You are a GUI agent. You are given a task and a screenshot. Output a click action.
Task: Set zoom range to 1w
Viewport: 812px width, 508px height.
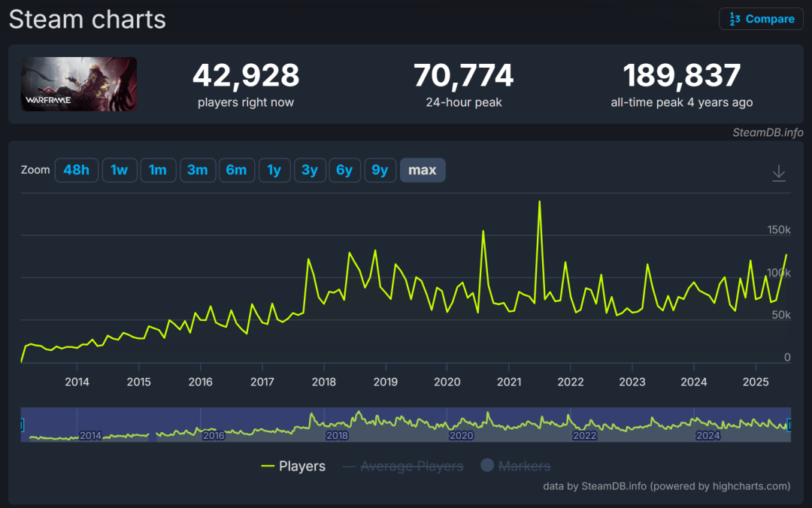tap(119, 170)
